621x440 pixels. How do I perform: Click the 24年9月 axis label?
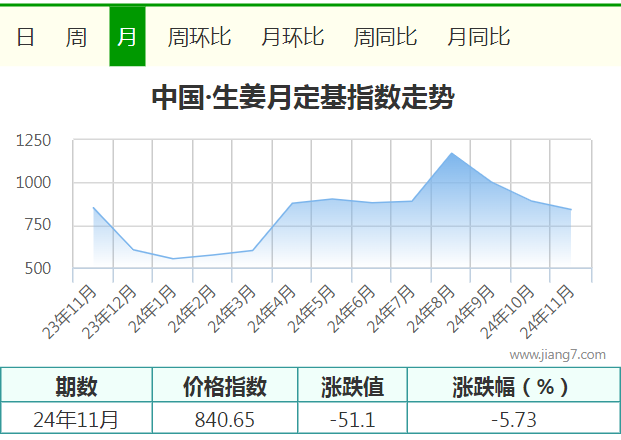pyautogui.click(x=471, y=309)
